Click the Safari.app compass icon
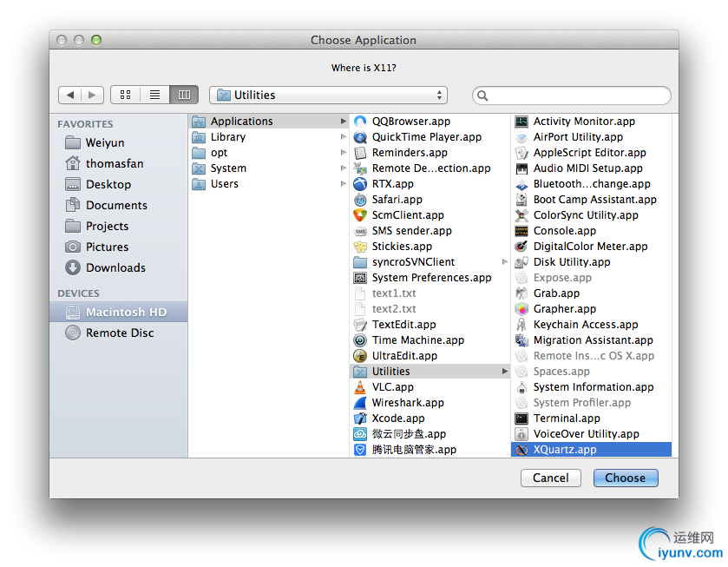Viewport: 728px width, 567px height. (x=360, y=200)
